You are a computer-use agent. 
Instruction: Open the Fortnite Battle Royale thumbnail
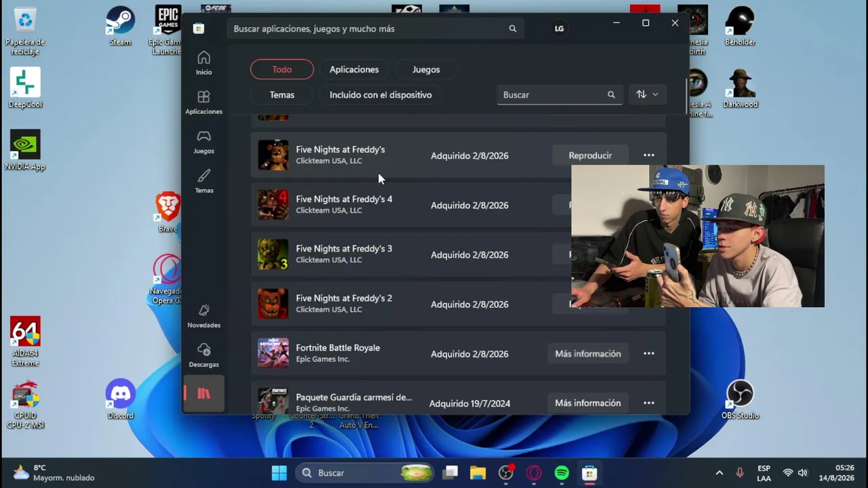coord(273,353)
